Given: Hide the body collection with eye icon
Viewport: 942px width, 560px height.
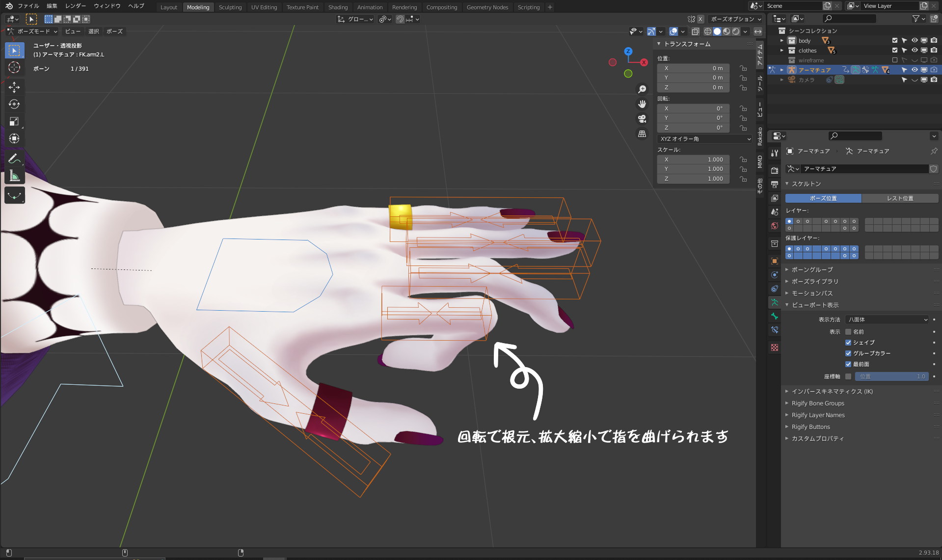Looking at the screenshot, I should coord(914,41).
